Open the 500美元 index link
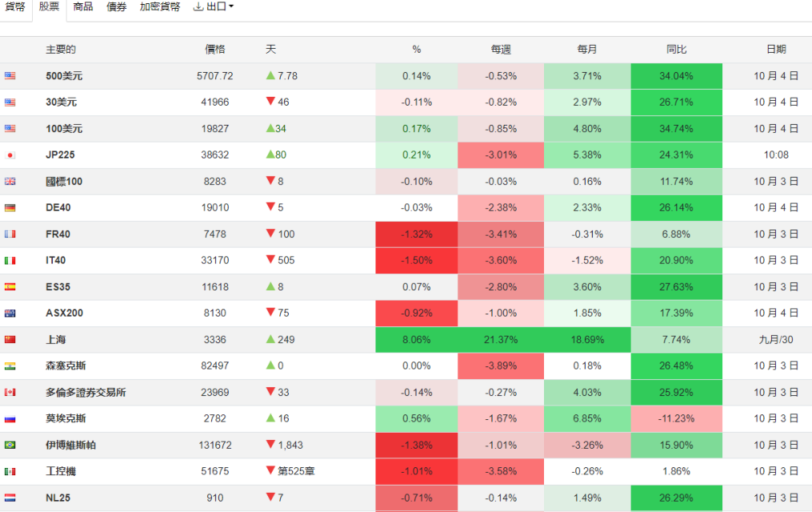 (64, 76)
